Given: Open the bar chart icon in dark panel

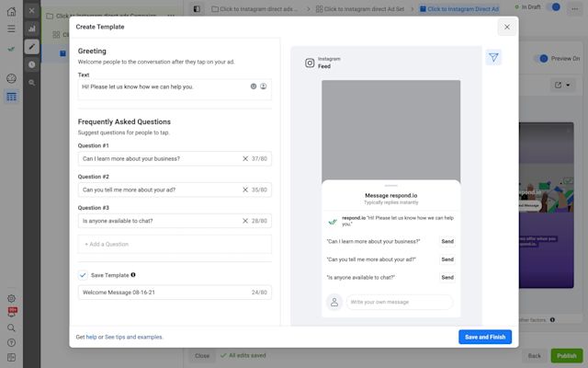Looking at the screenshot, I should pos(31,29).
